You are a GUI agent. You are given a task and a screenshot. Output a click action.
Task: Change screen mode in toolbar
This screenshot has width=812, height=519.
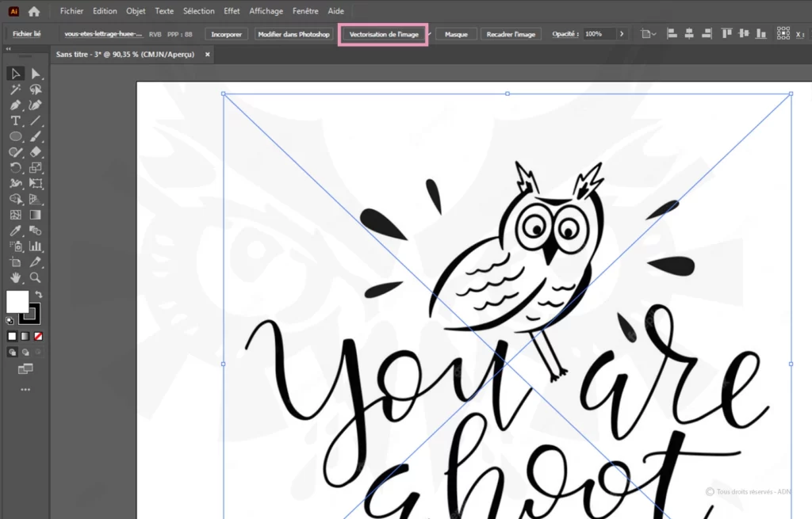[x=25, y=369]
